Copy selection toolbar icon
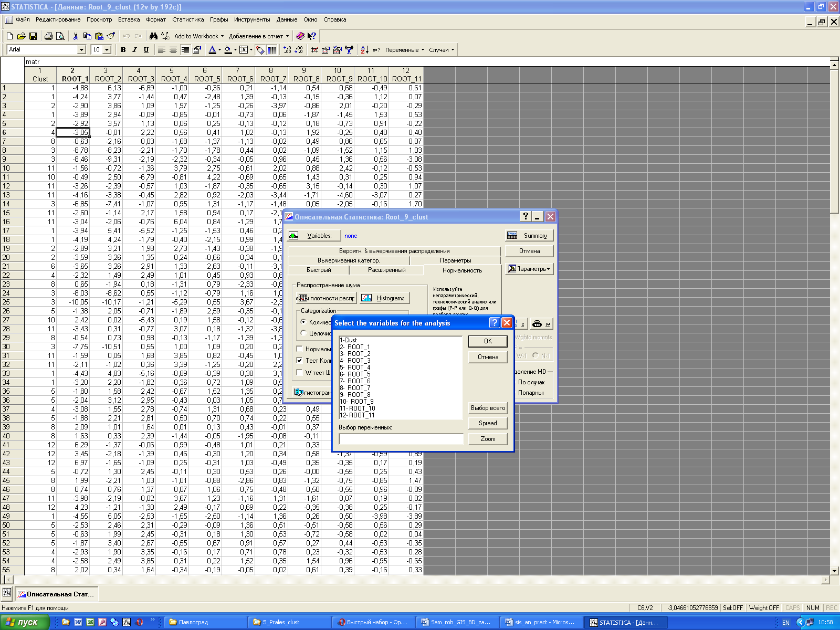This screenshot has width=840, height=630. coord(87,36)
